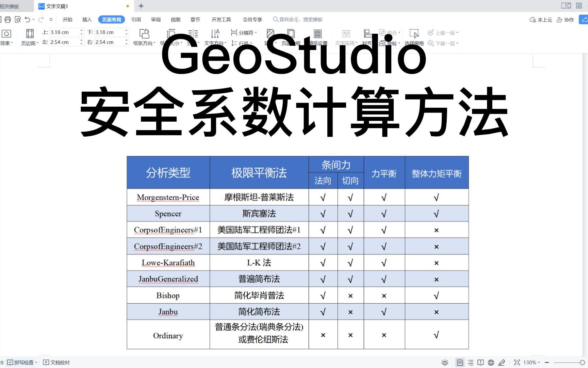588x368 pixels.
Task: Toggle 拼写检查 spell check in status bar
Action: point(22,362)
